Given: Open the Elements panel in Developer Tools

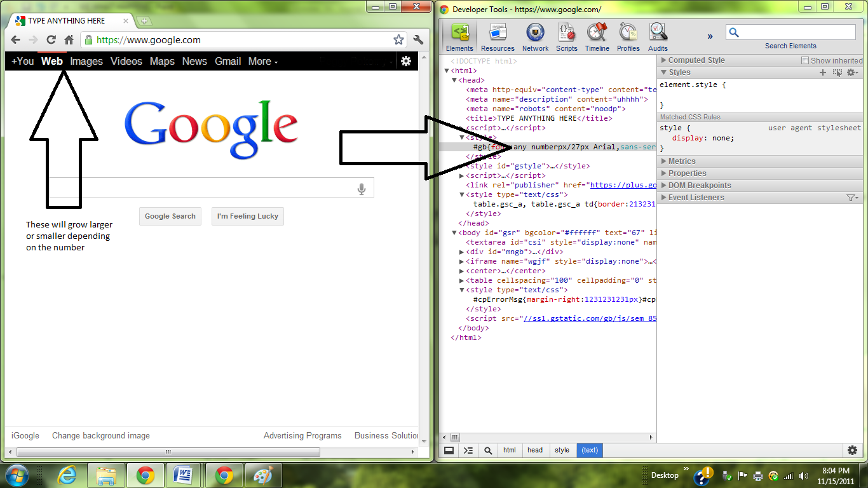Looking at the screenshot, I should pos(459,37).
